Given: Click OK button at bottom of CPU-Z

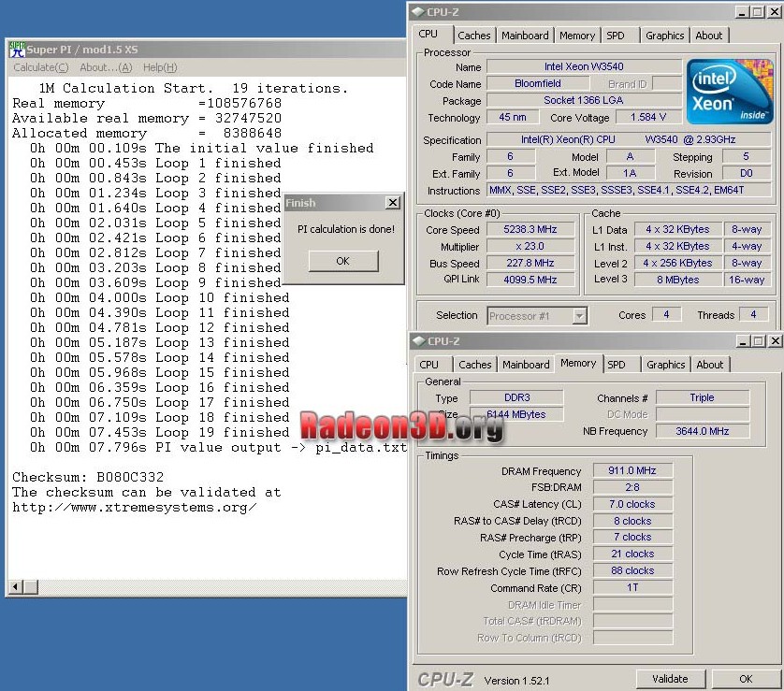Looking at the screenshot, I should click(x=746, y=679).
